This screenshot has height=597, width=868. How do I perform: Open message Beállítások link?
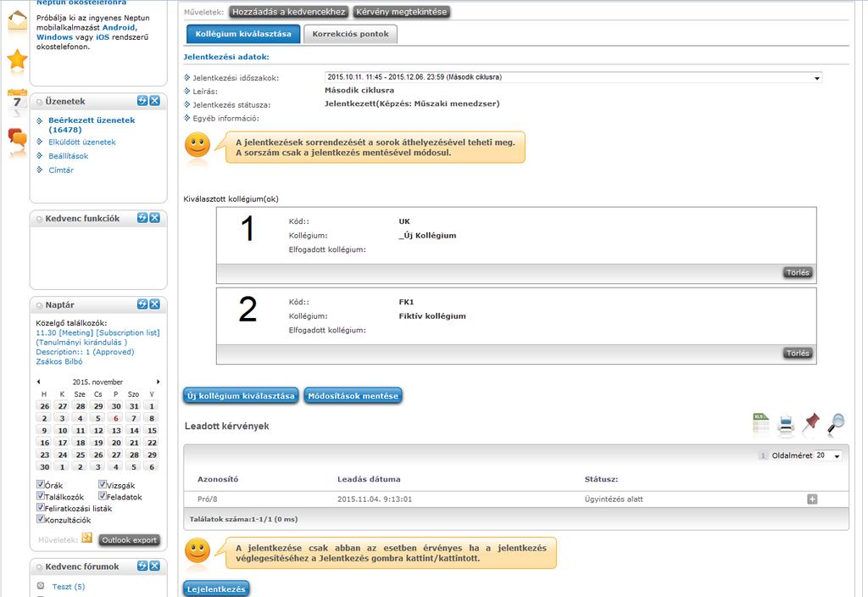68,156
